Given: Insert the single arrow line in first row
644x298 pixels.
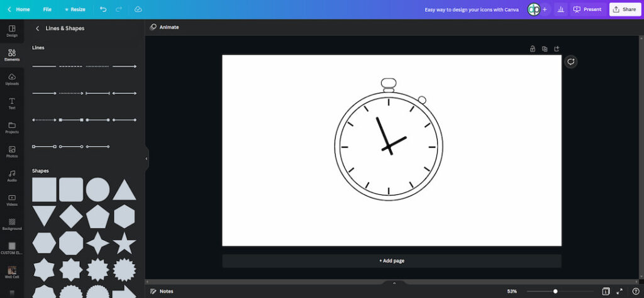Looking at the screenshot, I should [124, 66].
